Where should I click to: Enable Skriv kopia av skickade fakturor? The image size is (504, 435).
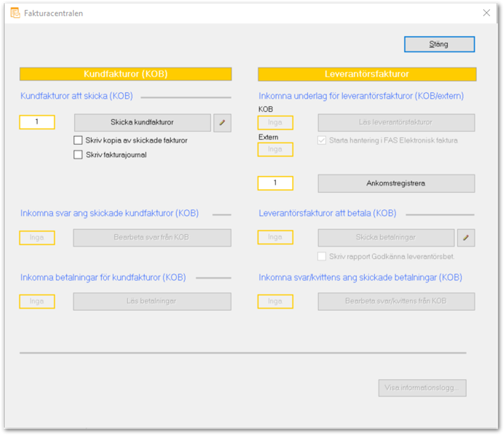pyautogui.click(x=78, y=140)
